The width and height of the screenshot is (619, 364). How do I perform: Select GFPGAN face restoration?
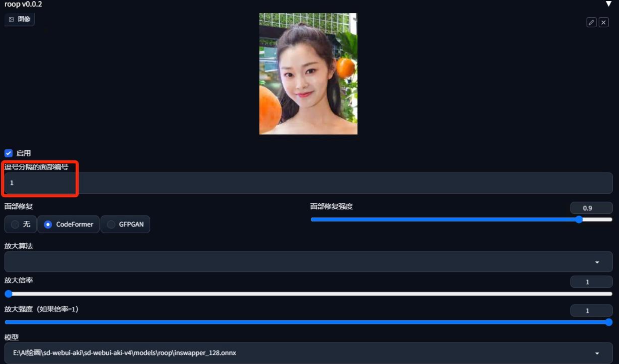[125, 224]
